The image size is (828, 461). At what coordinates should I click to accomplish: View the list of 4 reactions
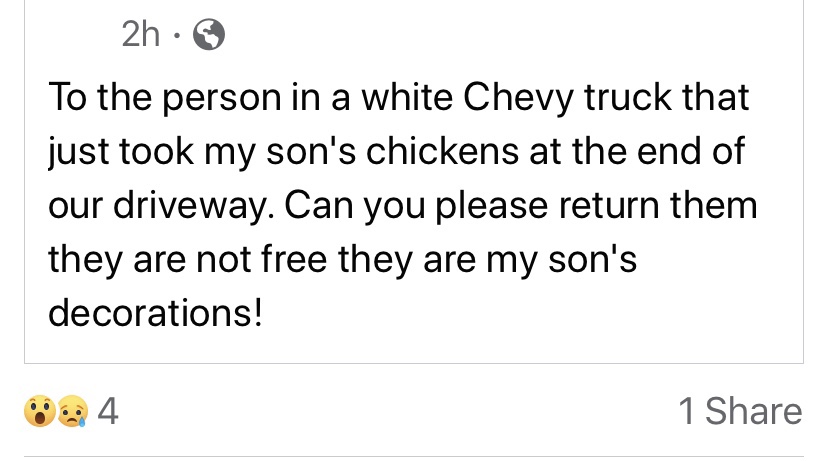107,412
